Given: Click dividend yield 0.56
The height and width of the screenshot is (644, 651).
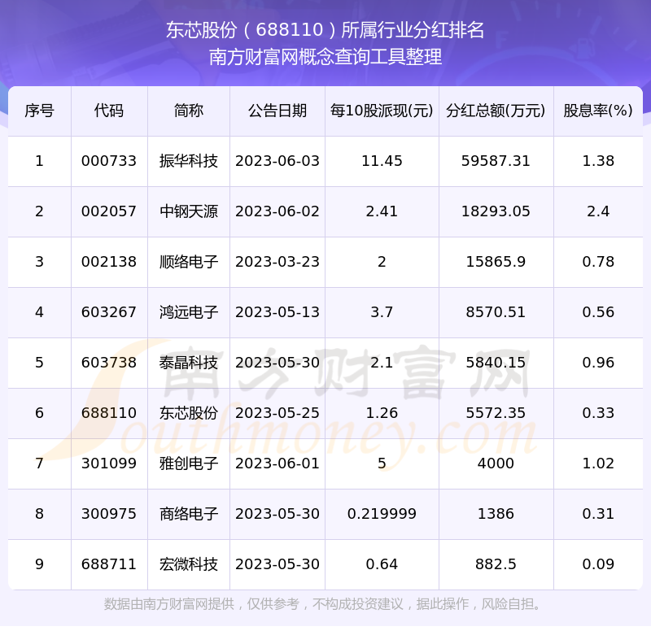Looking at the screenshot, I should point(598,312).
